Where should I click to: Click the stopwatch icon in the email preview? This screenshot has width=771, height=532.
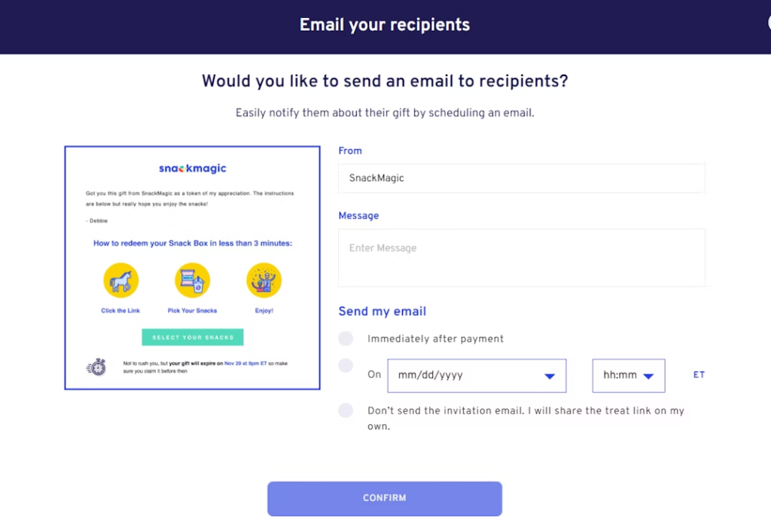point(96,367)
